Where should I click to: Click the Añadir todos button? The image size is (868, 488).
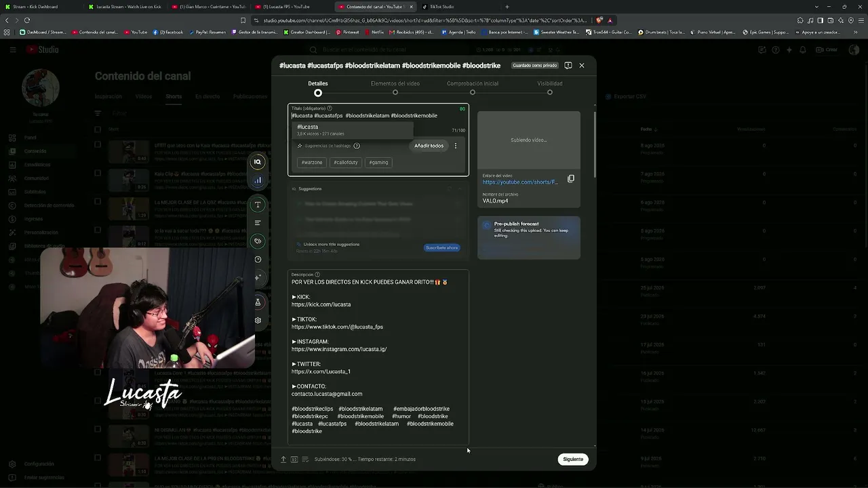[429, 146]
